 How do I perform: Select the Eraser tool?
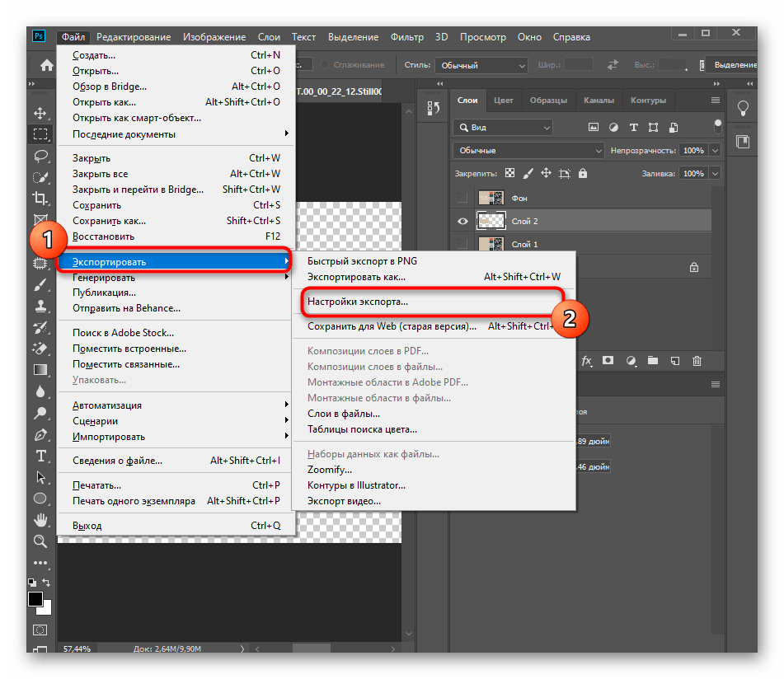(x=40, y=349)
